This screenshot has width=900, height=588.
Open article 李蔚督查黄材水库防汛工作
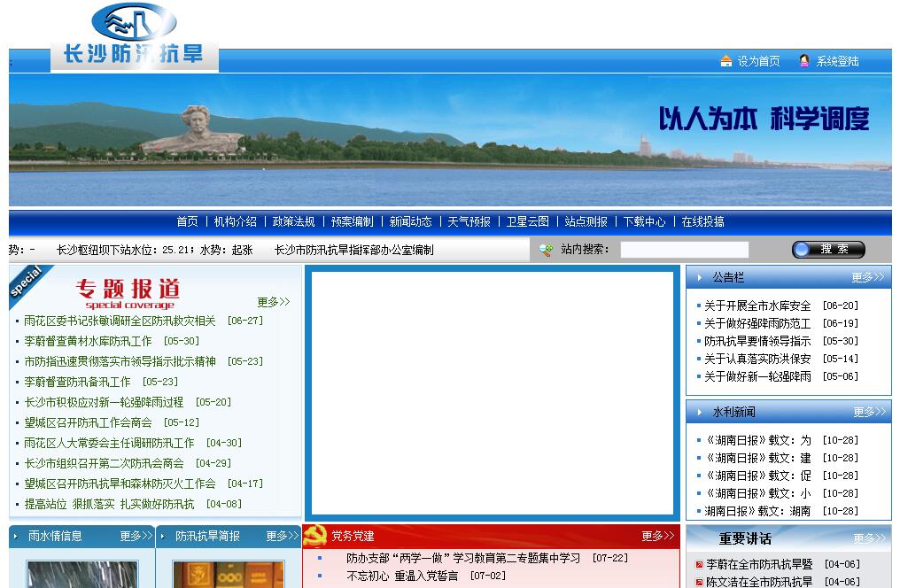click(88, 341)
